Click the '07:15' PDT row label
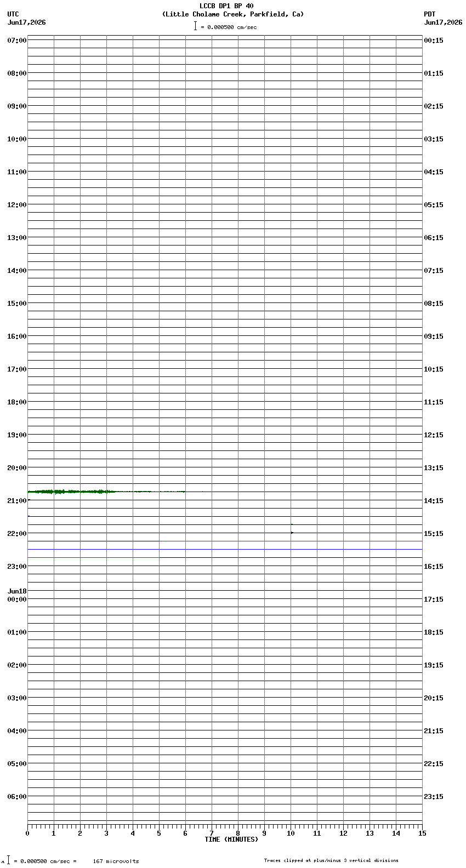466x868 pixels. [x=434, y=271]
